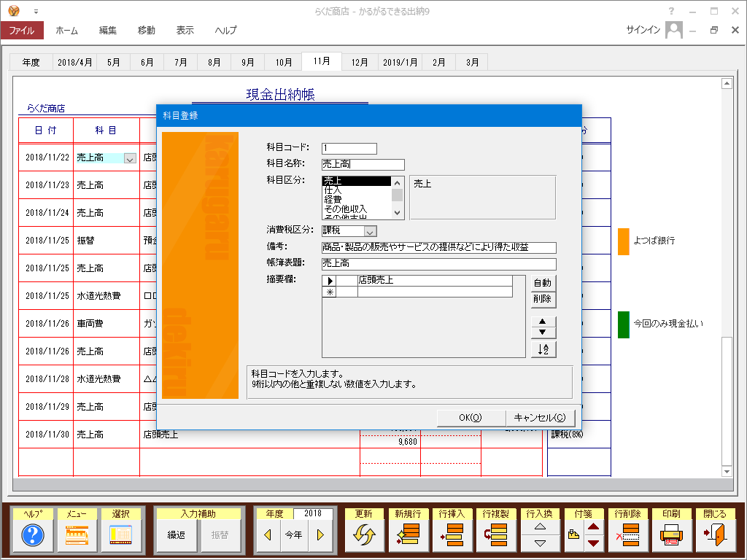
Task: Click the sticky note (付箋) icon
Action: [x=573, y=535]
